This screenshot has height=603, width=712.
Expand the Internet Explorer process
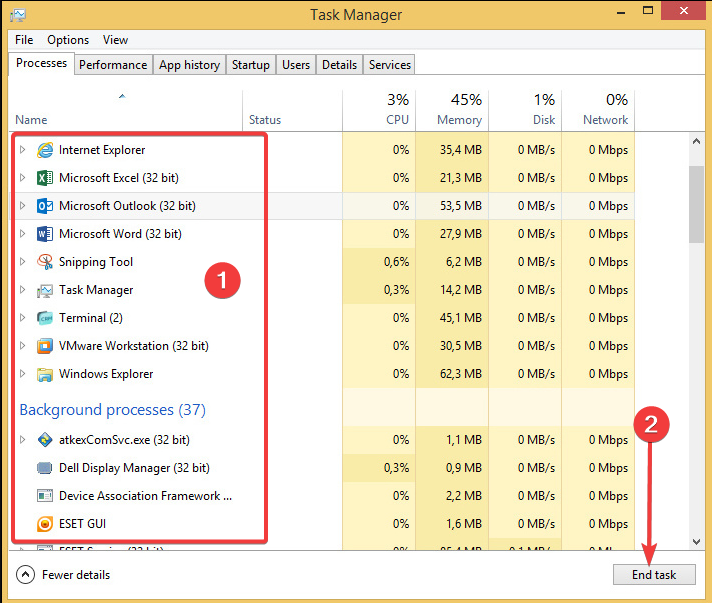coord(22,149)
